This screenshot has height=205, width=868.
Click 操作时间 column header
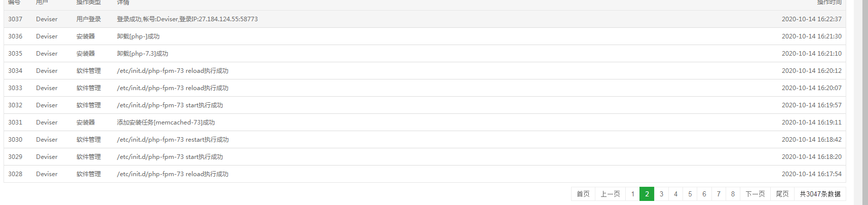[x=829, y=3]
